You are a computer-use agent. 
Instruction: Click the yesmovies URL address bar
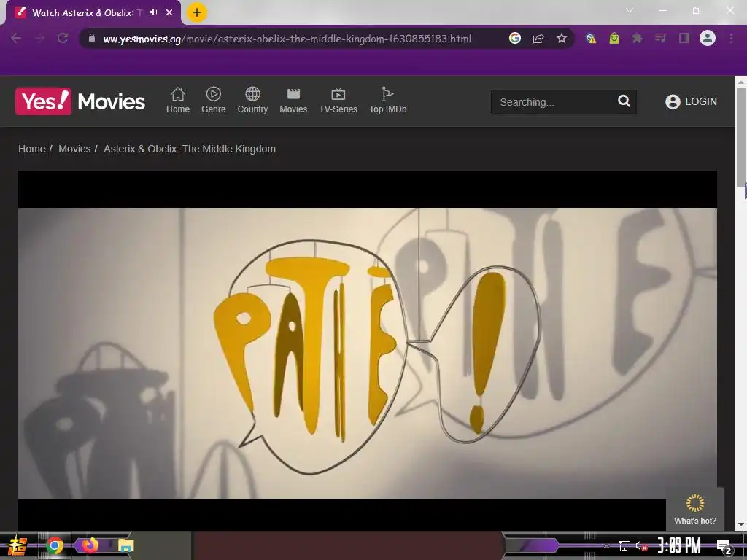pyautogui.click(x=287, y=39)
